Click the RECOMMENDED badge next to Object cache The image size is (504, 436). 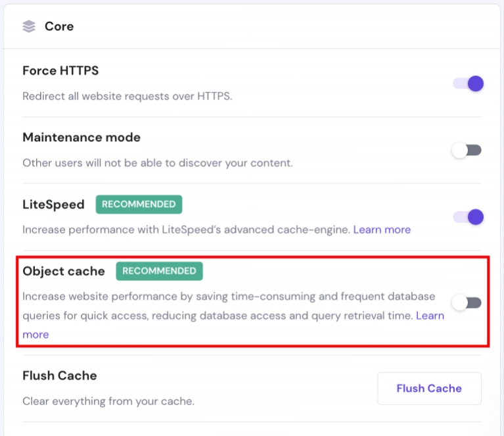click(159, 271)
